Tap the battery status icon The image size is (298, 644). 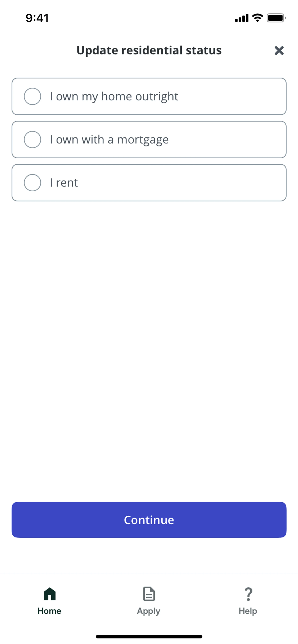(276, 18)
